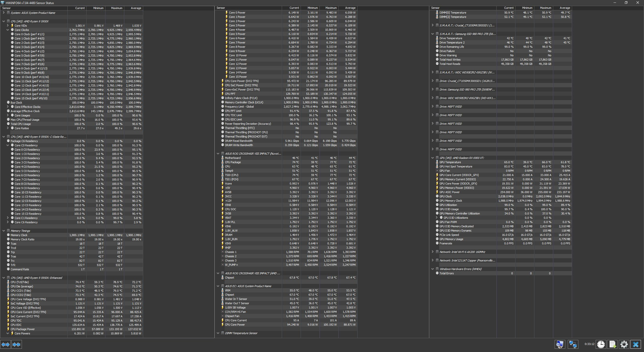
Task: Close sensors with the blue X icon
Action: (x=636, y=344)
